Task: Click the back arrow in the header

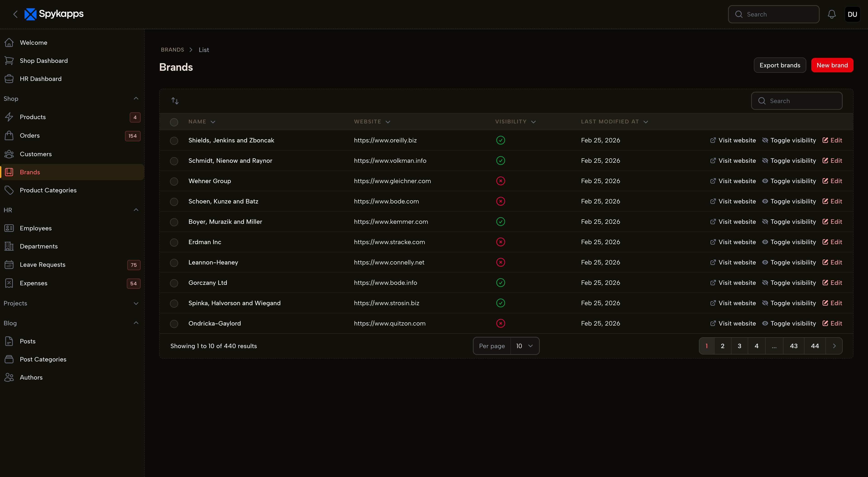Action: pos(15,14)
